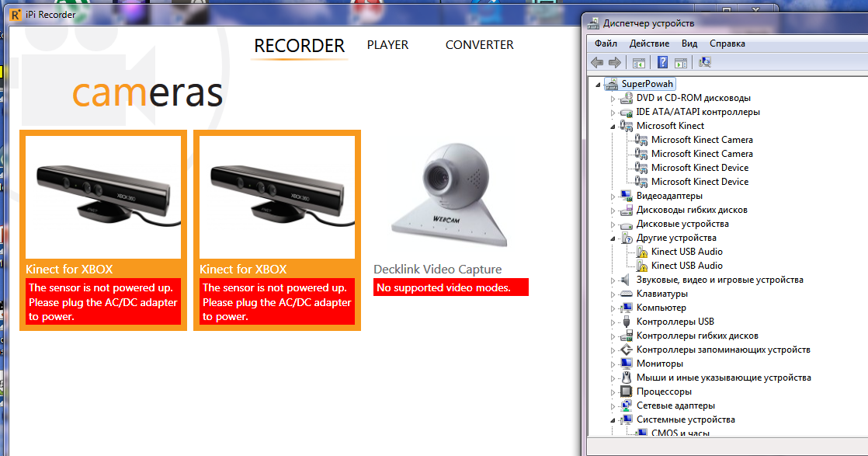Open the Вид menu
Viewport: 868px width, 456px height.
pos(689,44)
